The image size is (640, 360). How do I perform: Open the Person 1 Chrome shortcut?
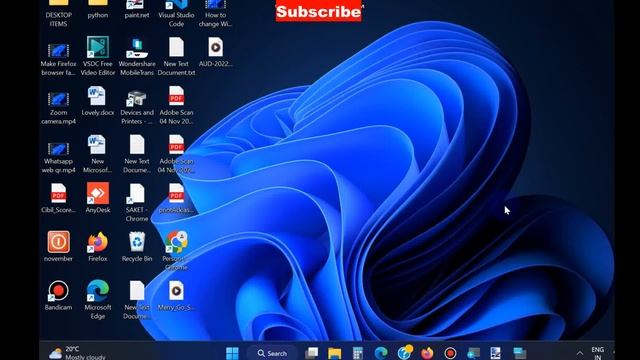[176, 251]
